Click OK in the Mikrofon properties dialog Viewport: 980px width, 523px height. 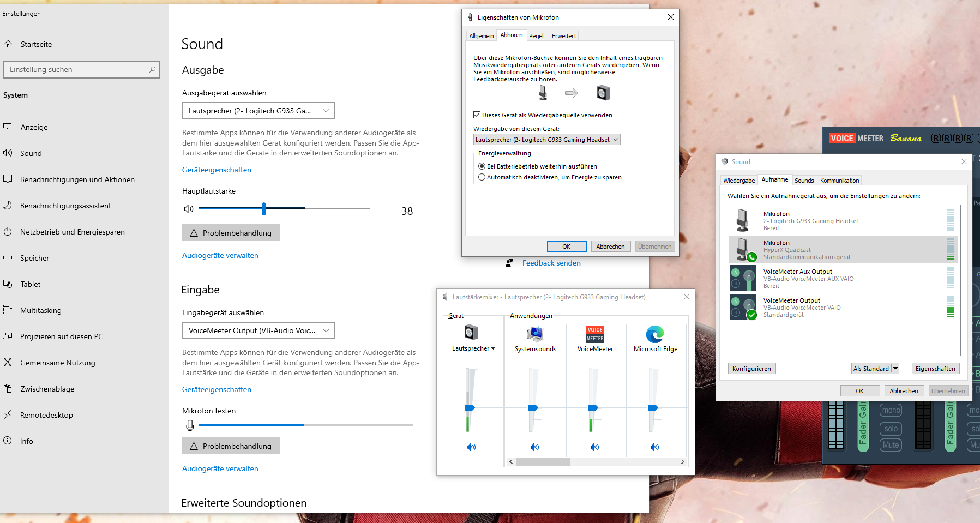pos(567,247)
